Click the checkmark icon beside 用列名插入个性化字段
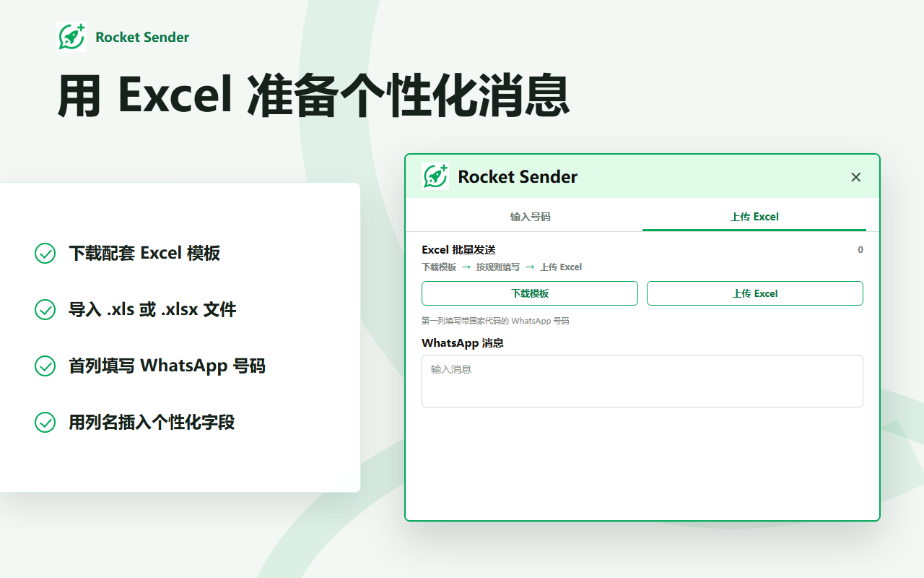924x578 pixels. 45,423
